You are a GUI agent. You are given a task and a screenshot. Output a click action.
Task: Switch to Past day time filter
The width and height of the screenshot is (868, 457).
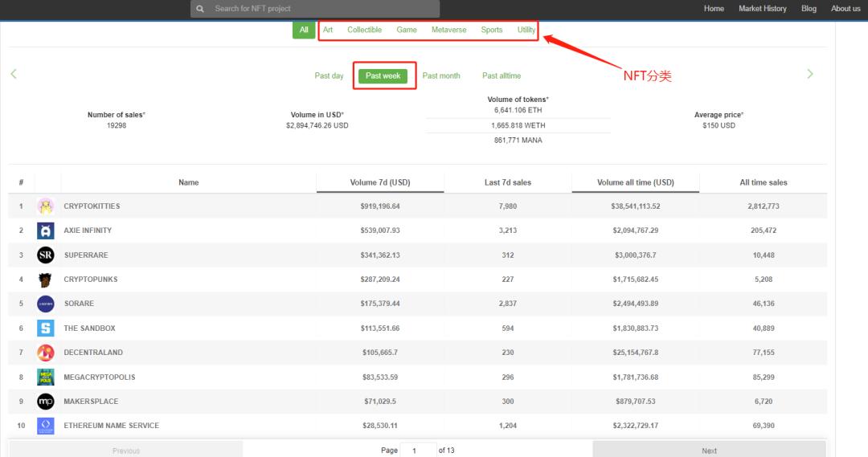[x=329, y=75]
